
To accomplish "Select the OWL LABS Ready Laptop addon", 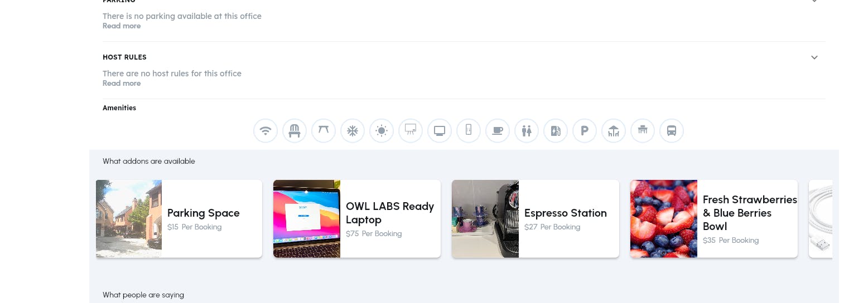I will click(x=357, y=219).
